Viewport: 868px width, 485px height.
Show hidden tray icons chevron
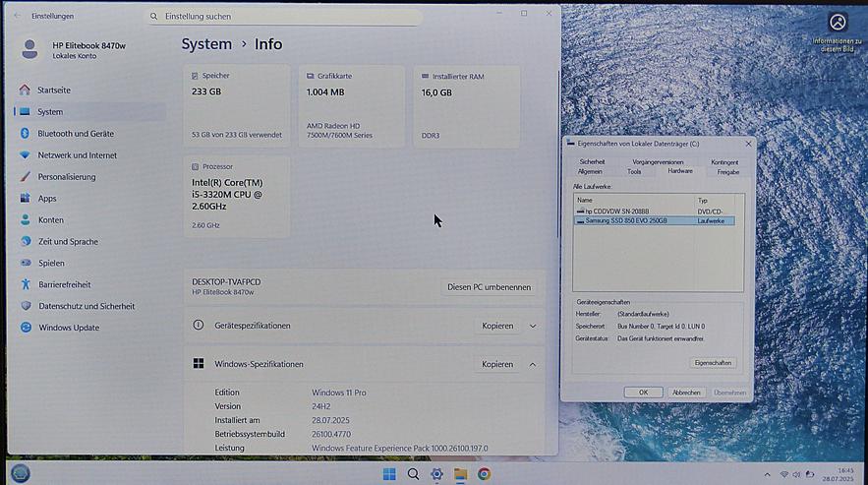tap(768, 474)
